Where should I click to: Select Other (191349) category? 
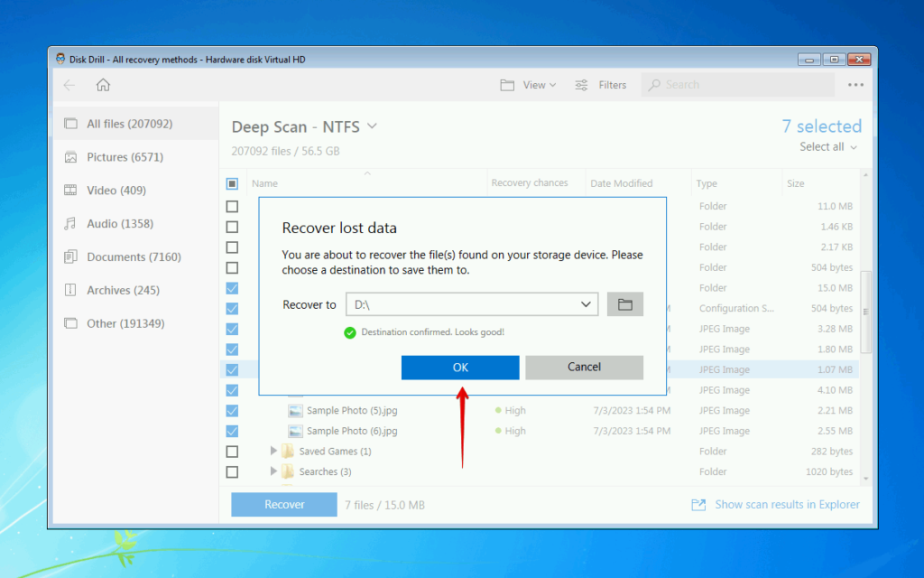coord(136,323)
